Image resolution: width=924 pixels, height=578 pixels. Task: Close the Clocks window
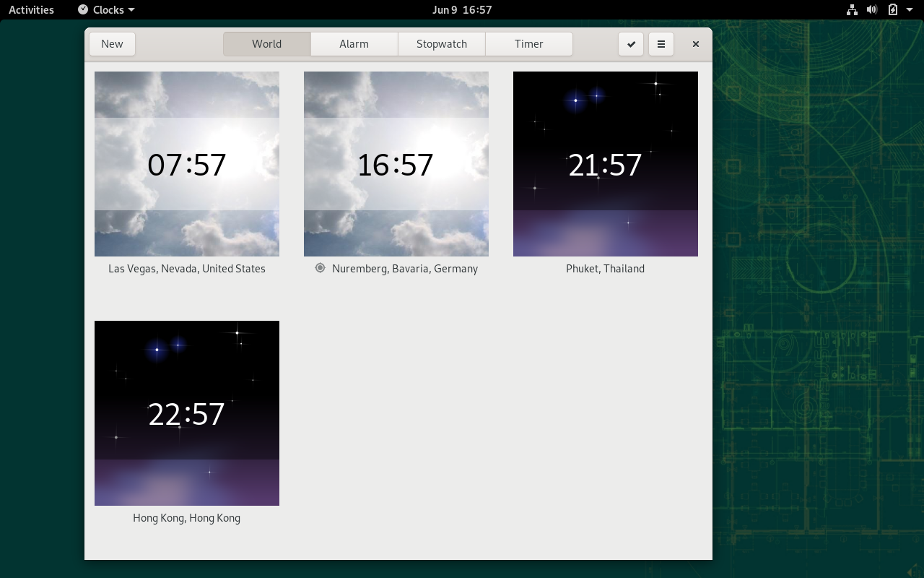(x=696, y=44)
